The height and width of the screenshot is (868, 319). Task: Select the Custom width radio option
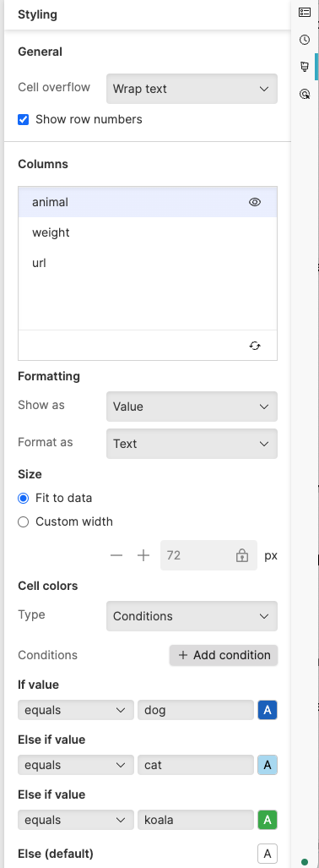[24, 522]
